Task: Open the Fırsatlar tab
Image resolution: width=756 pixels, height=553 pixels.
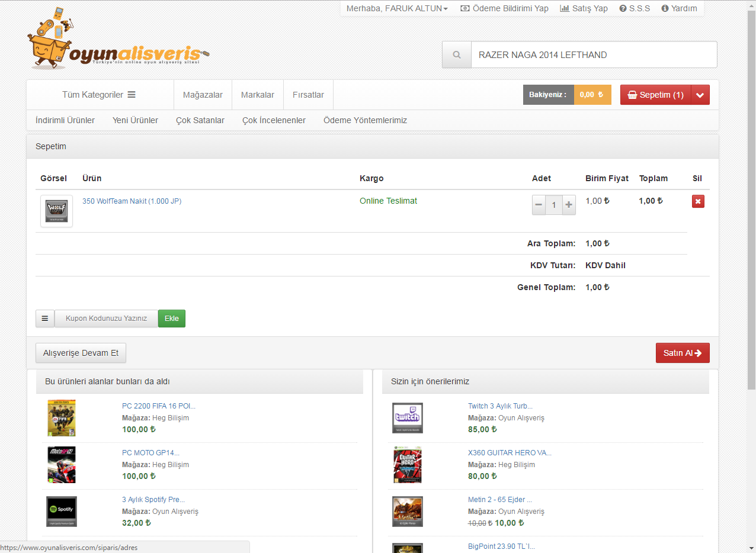Action: [x=308, y=95]
